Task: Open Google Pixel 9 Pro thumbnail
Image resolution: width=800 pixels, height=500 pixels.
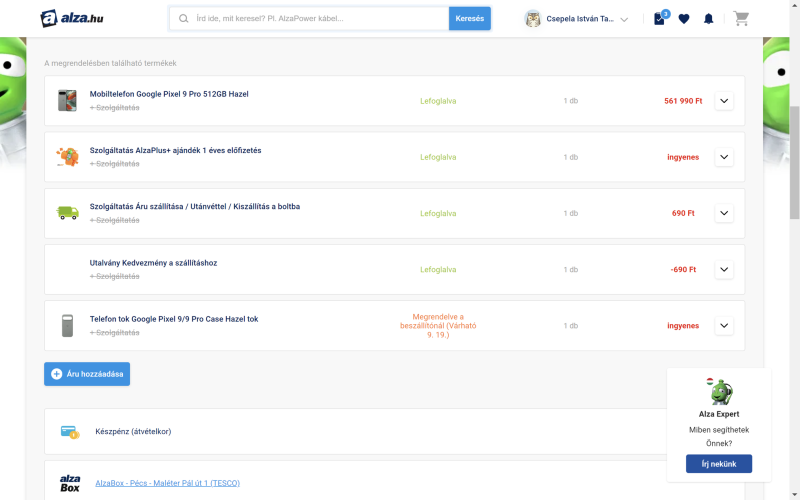Action: pos(67,101)
